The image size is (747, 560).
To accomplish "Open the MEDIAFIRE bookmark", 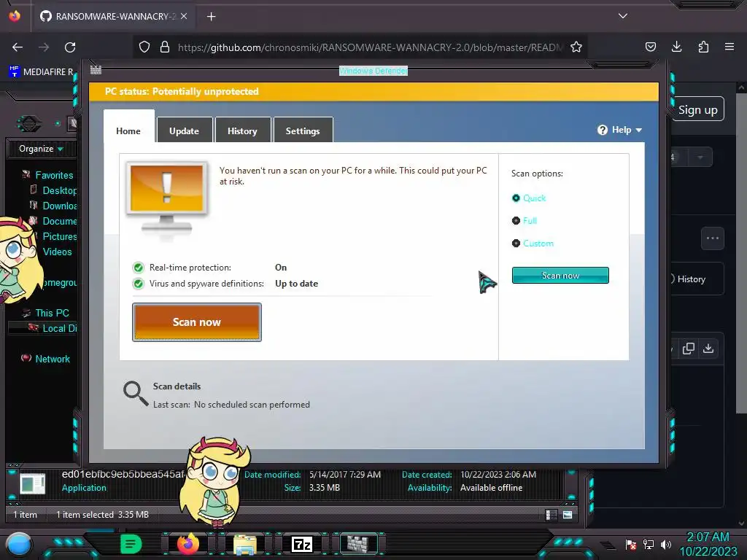I will (x=42, y=72).
